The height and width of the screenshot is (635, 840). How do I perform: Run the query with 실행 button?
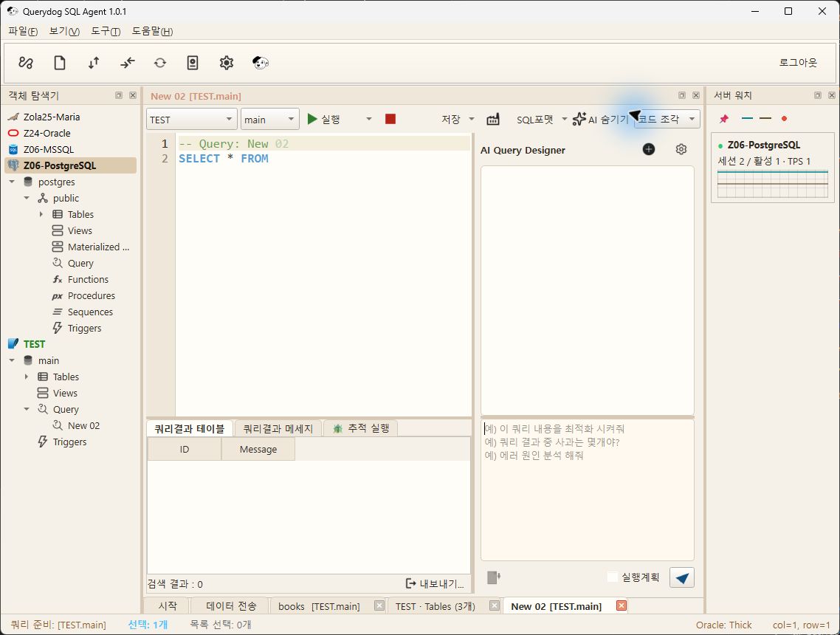coord(324,119)
